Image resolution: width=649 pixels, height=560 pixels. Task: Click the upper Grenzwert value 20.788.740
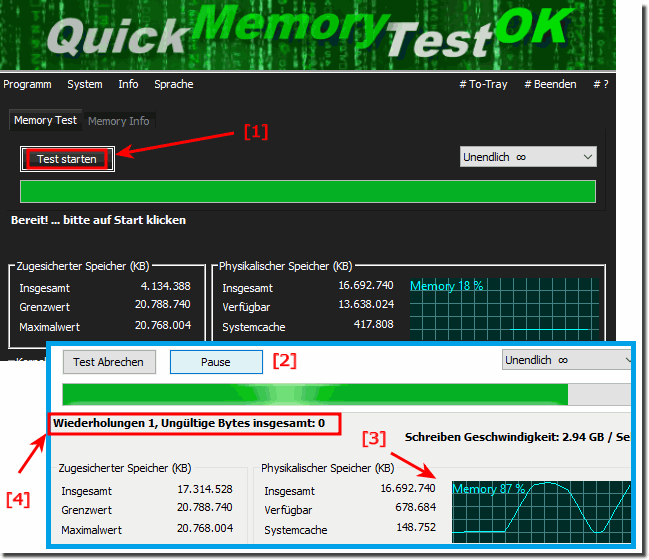point(163,305)
